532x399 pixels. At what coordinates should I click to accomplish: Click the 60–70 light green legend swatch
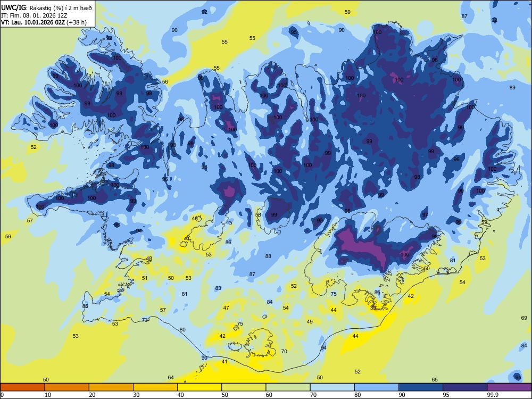click(288, 387)
